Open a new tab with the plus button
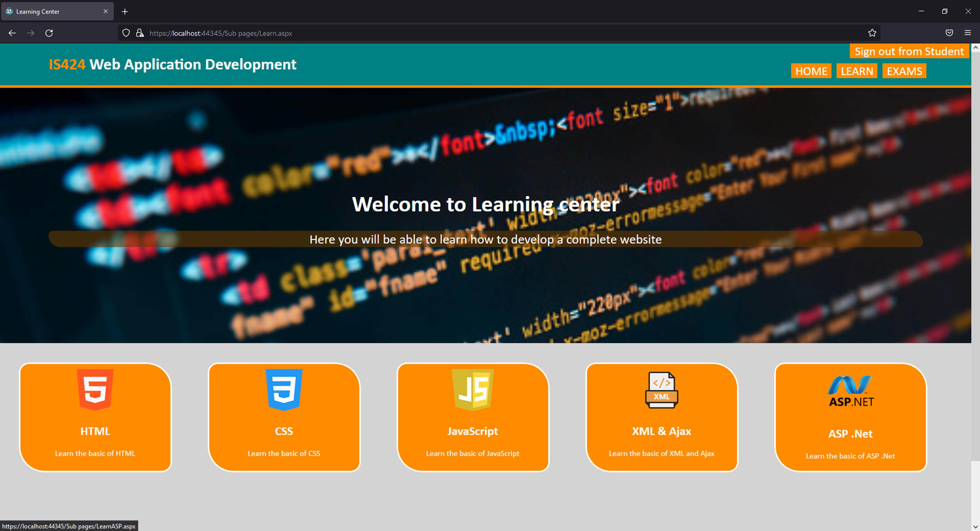This screenshot has width=980, height=531. 125,11
